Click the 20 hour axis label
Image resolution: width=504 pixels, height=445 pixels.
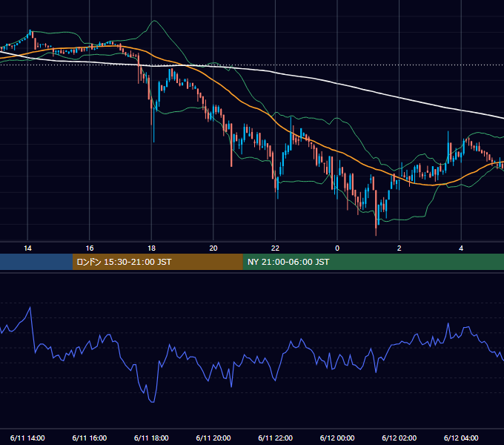[x=213, y=248]
